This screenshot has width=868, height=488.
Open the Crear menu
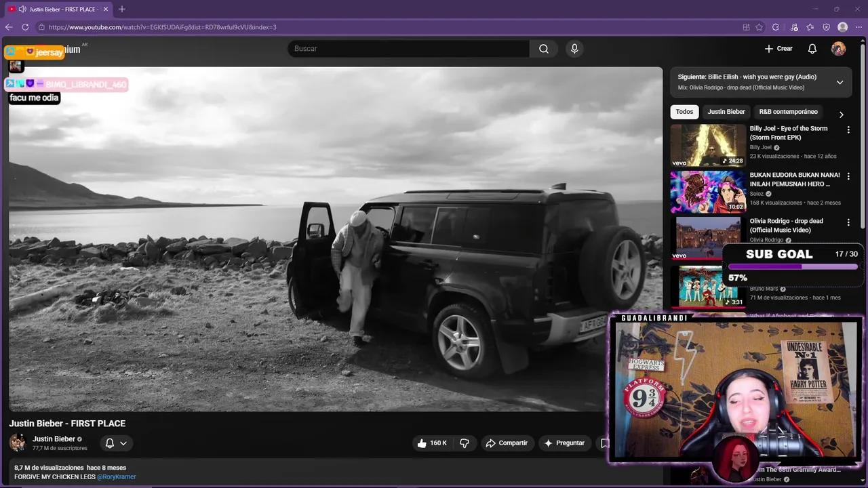click(x=778, y=49)
